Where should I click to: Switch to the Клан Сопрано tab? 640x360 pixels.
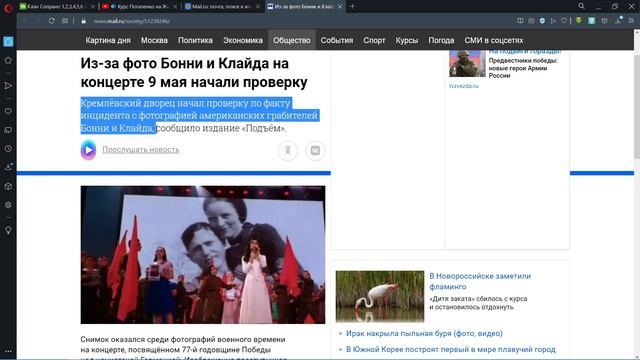point(57,7)
